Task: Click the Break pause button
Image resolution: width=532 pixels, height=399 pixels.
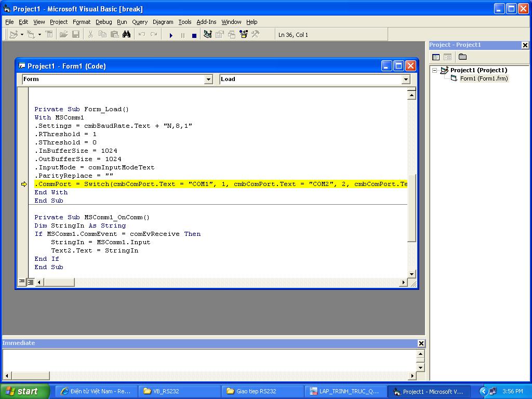Action: [x=183, y=35]
